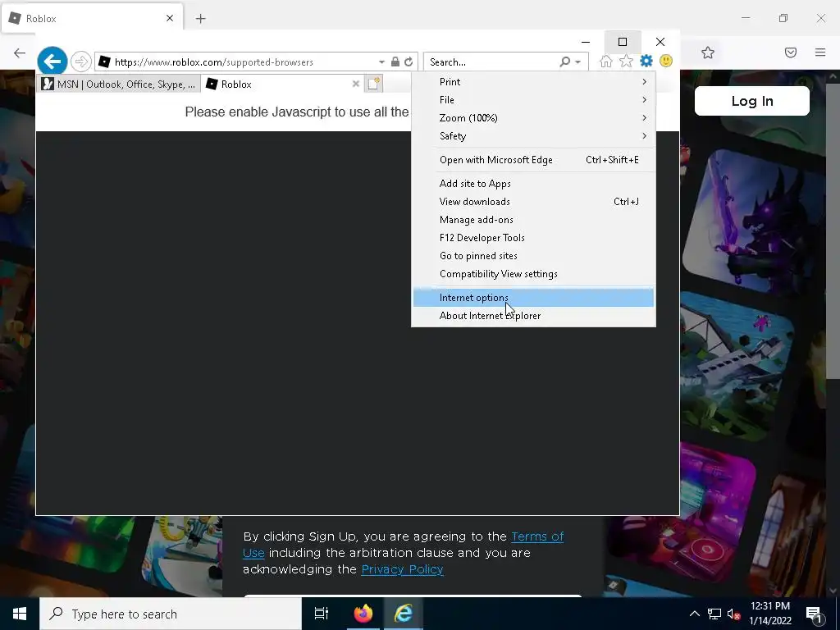Screen dimensions: 840x630
Task: Open the IE address bar dropdown arrow
Action: pyautogui.click(x=381, y=62)
